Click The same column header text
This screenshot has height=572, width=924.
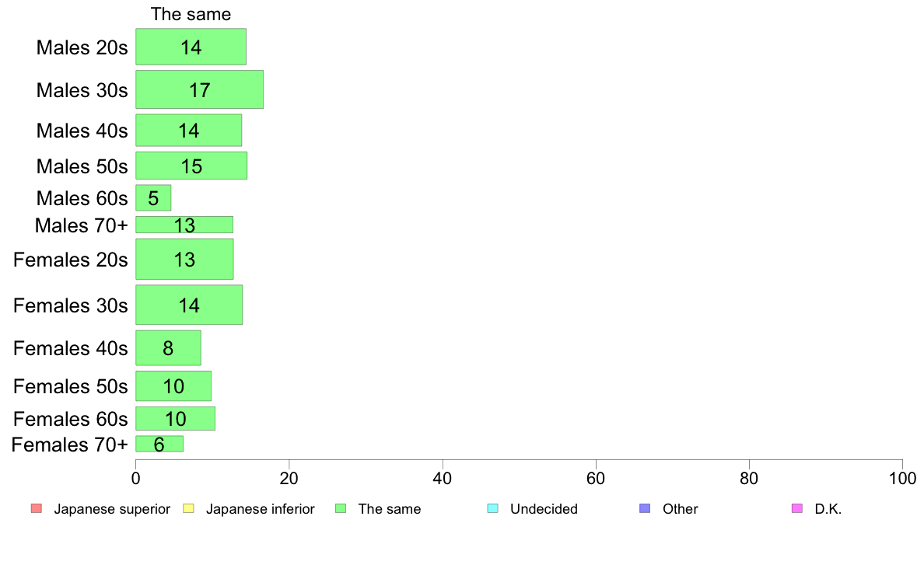coord(191,14)
